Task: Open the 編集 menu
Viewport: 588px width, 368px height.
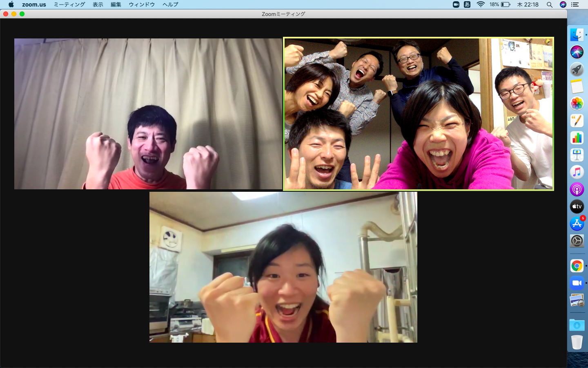Action: (116, 4)
